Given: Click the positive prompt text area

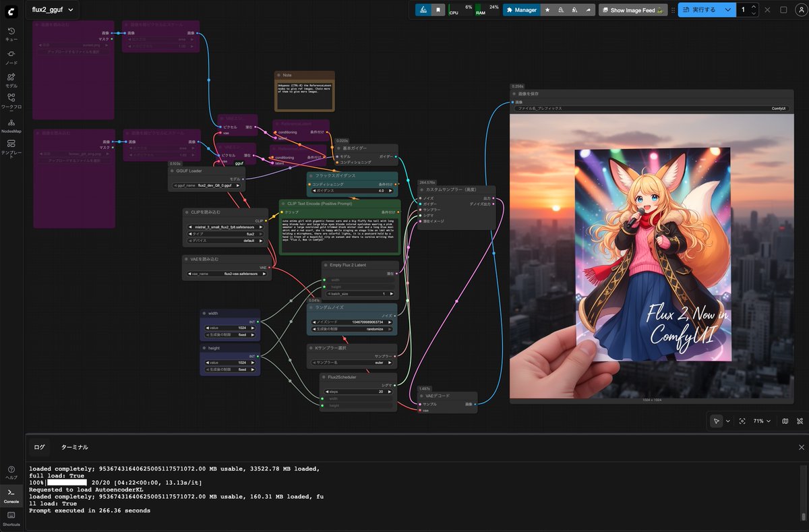Looking at the screenshot, I should (340, 235).
